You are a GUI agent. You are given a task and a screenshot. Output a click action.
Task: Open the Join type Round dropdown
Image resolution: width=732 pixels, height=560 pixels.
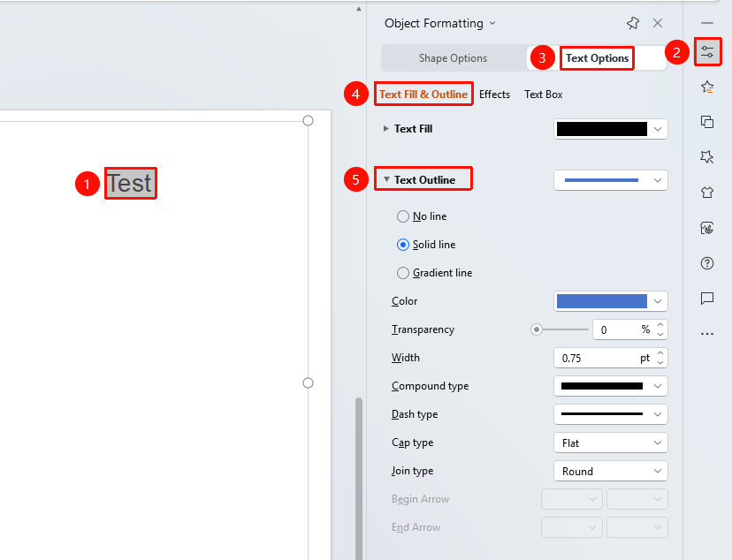(611, 471)
